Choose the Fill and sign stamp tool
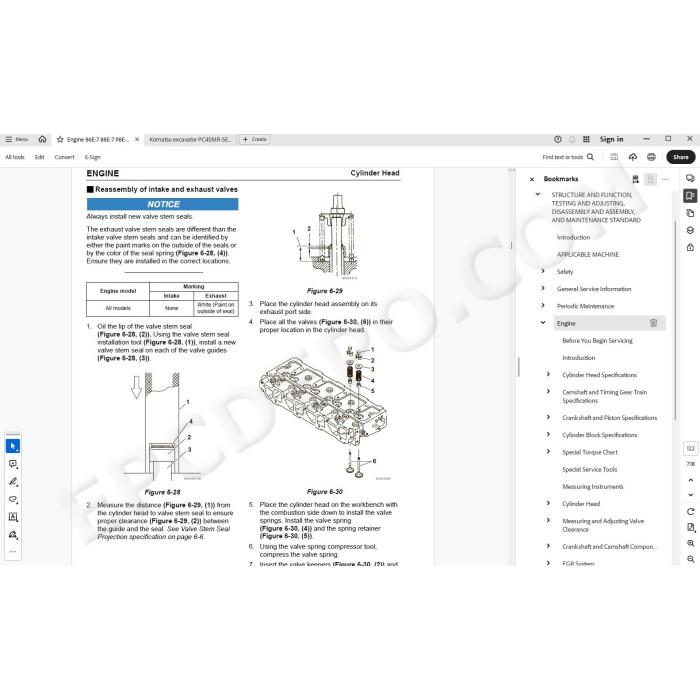Screen dimensions: 700x700 click(x=13, y=534)
